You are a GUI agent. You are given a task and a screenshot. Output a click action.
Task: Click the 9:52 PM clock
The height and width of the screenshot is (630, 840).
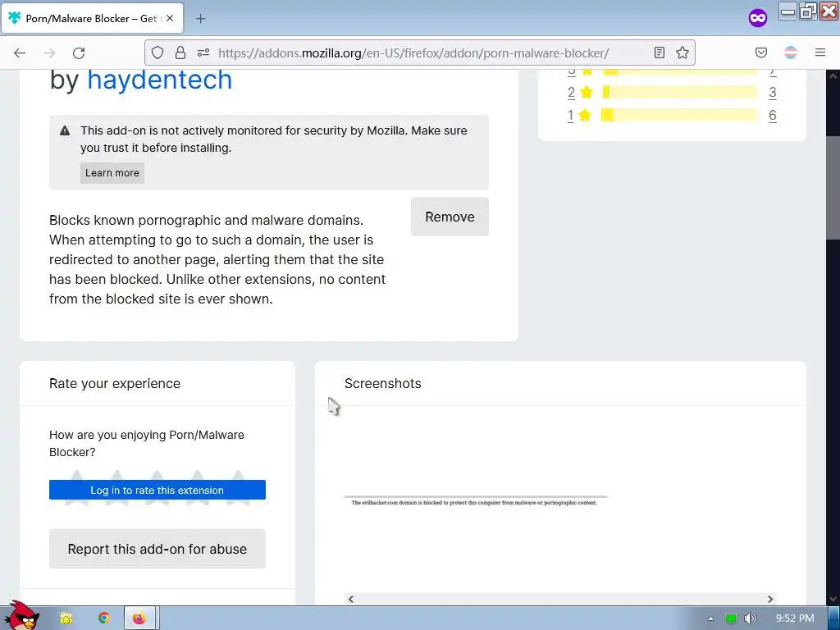[795, 619]
